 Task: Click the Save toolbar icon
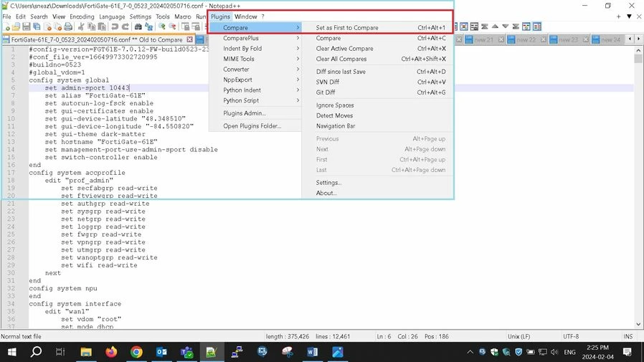point(27,27)
